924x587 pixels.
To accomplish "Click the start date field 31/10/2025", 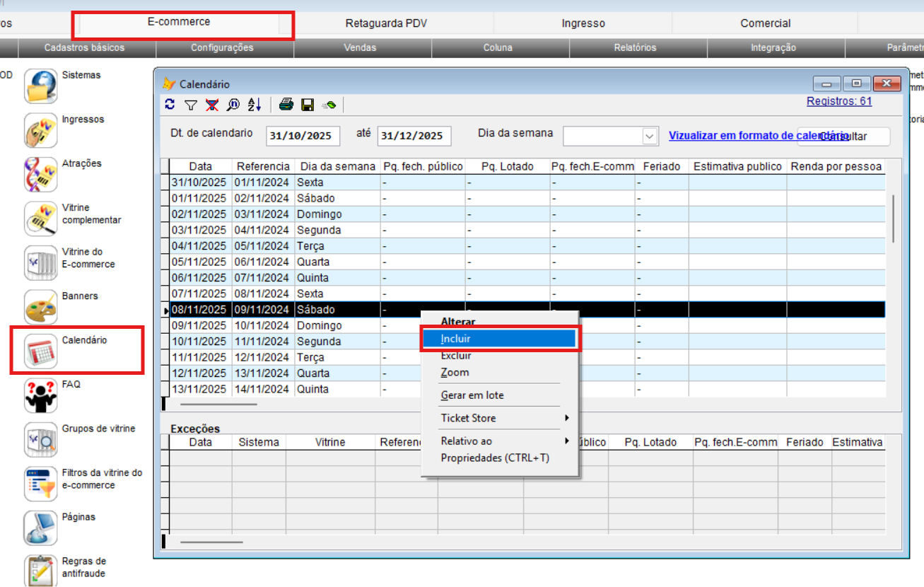I will (303, 136).
